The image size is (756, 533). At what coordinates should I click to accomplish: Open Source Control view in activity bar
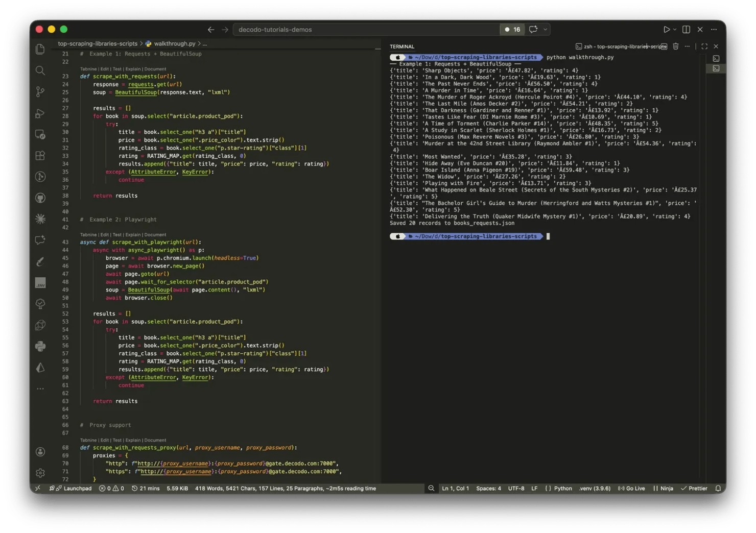[40, 92]
